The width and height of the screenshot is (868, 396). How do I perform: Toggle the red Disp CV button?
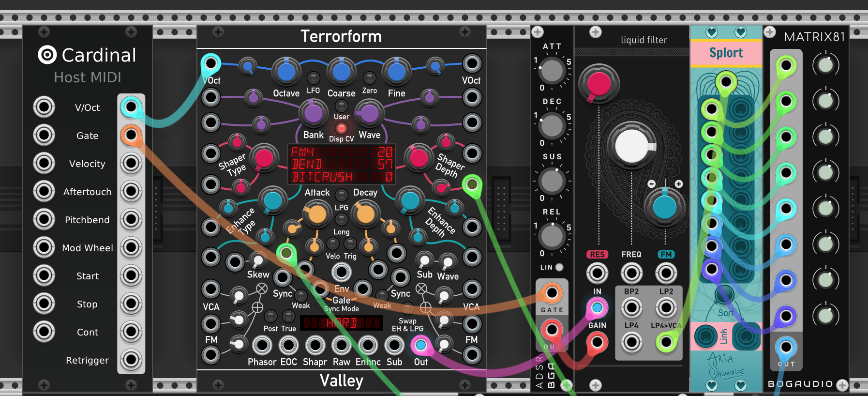[342, 128]
